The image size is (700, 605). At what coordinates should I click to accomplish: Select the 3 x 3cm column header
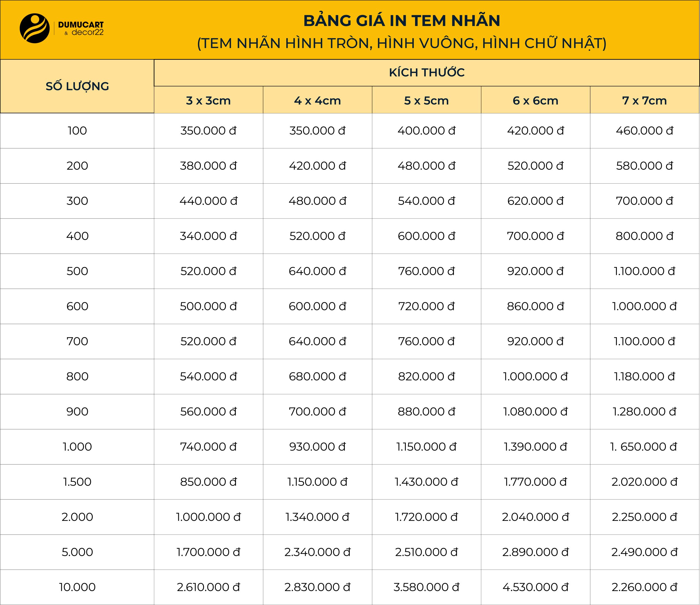208,100
